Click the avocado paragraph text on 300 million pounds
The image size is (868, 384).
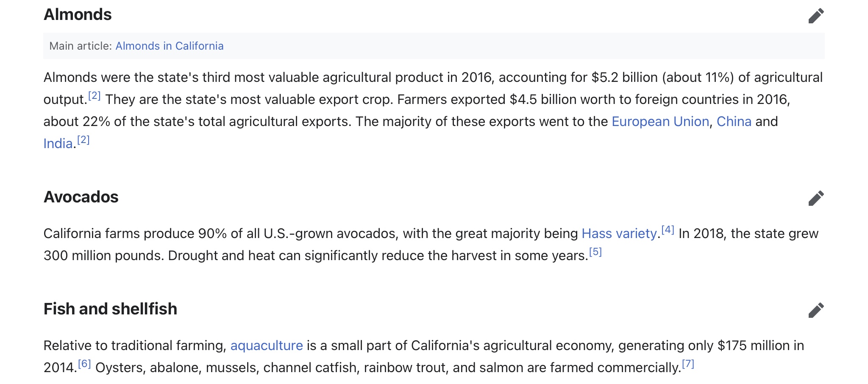point(103,255)
